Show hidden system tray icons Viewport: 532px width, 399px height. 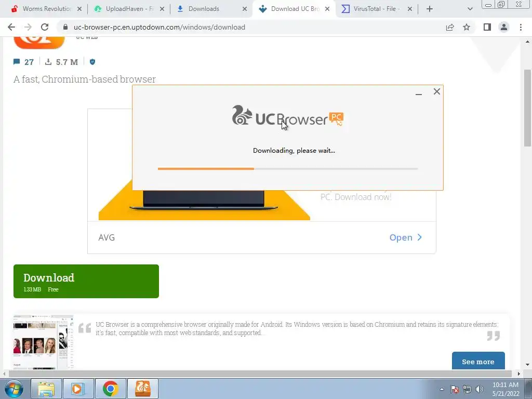[442, 389]
